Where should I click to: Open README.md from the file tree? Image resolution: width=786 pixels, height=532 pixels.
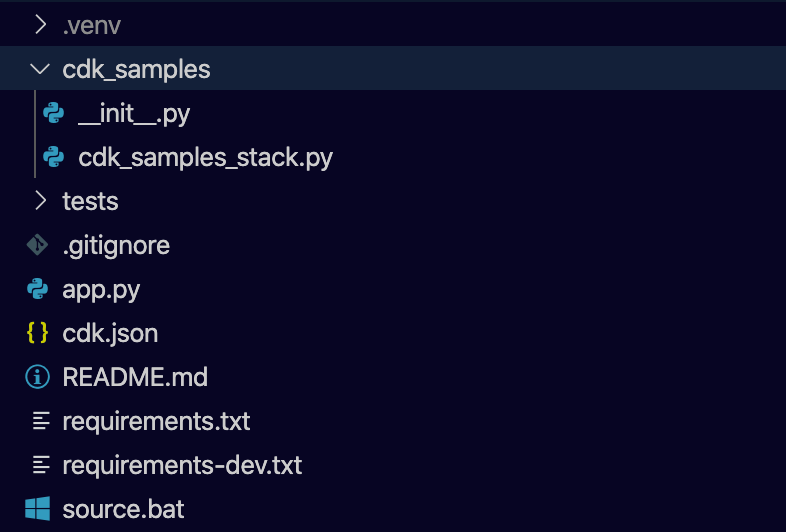135,377
